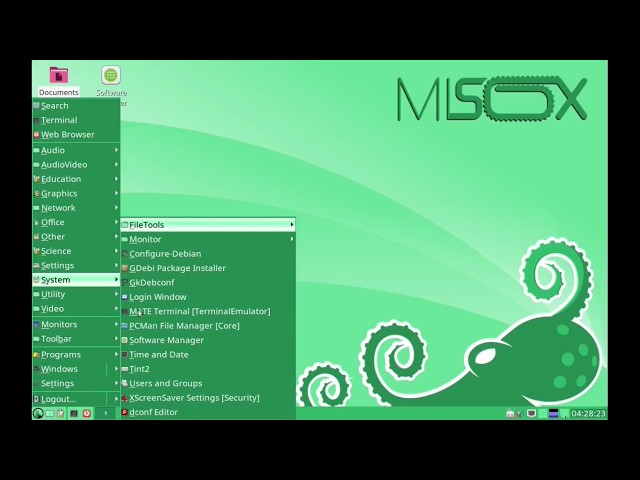Open the Monitor submenu under System
Image resolution: width=640 pixels, height=480 pixels.
(x=208, y=239)
